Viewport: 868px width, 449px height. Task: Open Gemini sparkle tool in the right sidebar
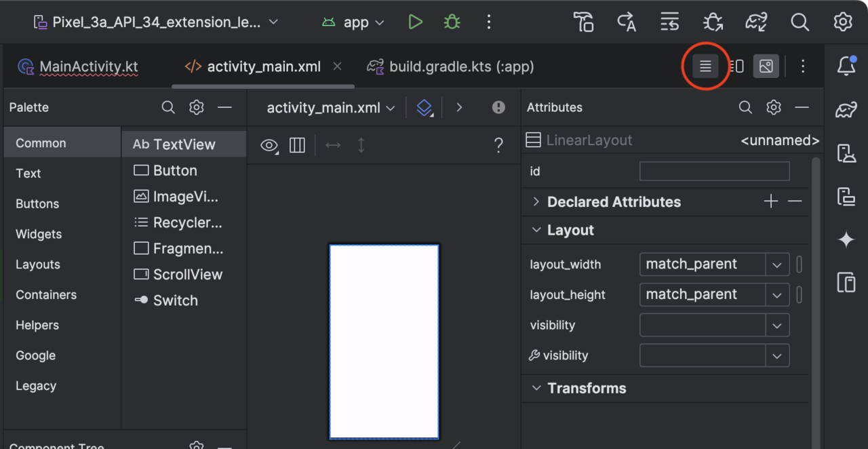(x=846, y=239)
